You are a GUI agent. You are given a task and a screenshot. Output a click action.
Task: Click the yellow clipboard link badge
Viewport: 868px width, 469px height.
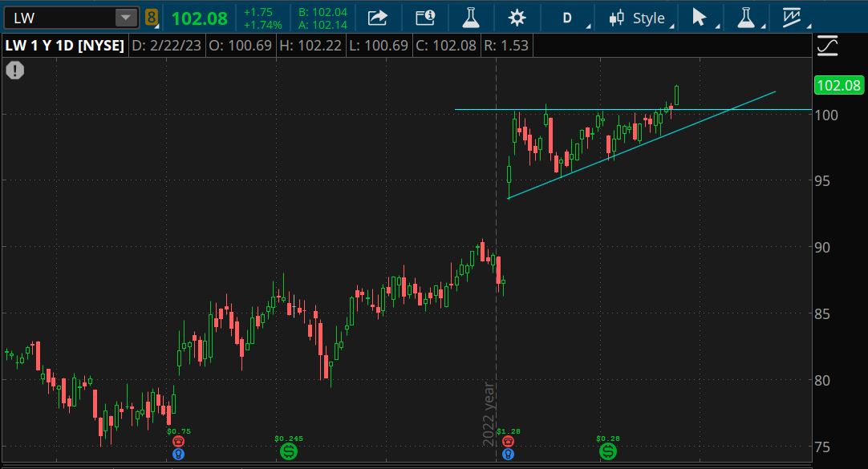(x=152, y=17)
